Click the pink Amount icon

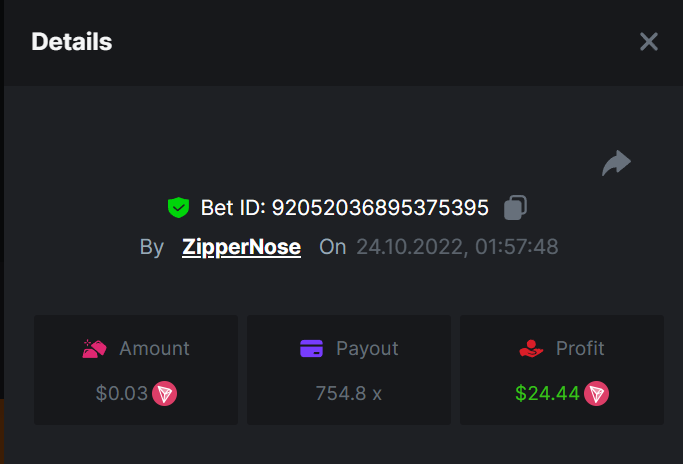95,349
